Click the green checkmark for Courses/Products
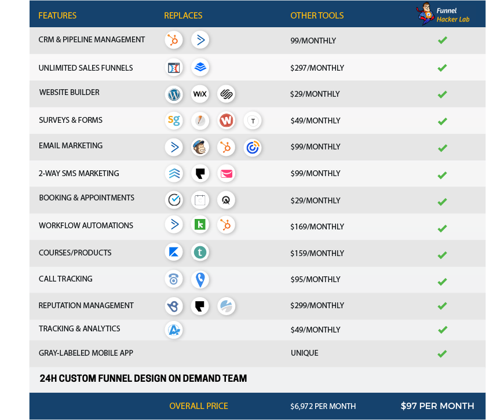 443,255
